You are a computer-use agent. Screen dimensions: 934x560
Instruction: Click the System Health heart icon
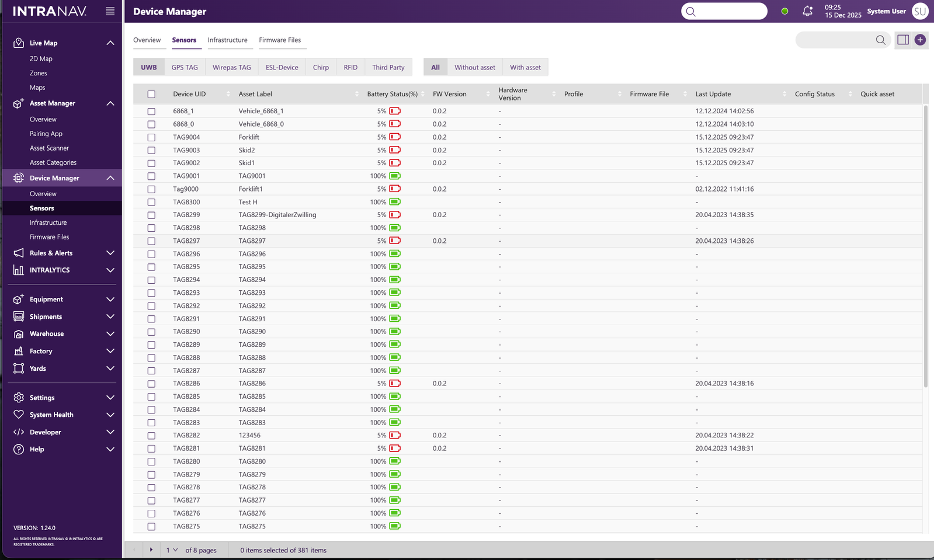coord(19,415)
